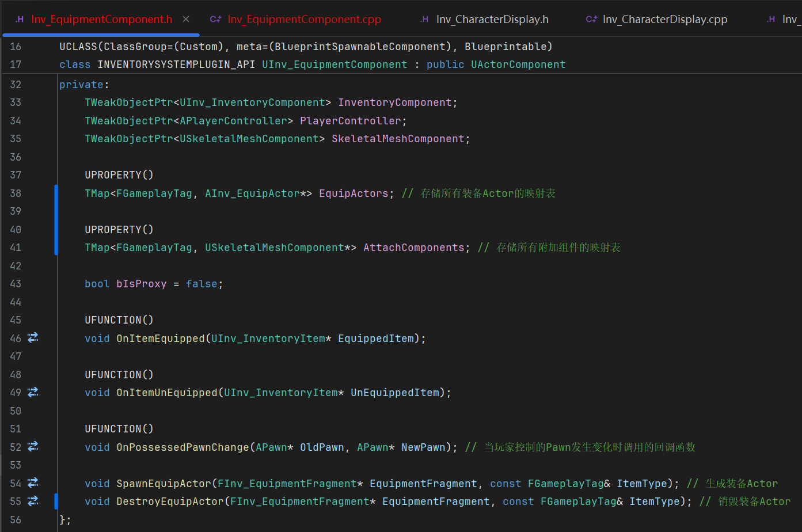Click INVENTORYSYSTEMPLUGIN_API macro

coord(176,64)
